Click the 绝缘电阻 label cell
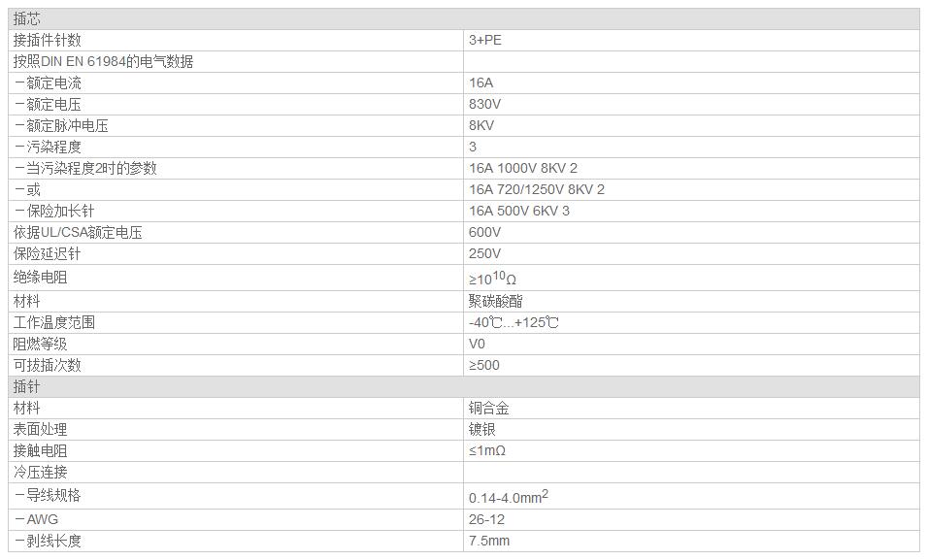 tap(40, 278)
